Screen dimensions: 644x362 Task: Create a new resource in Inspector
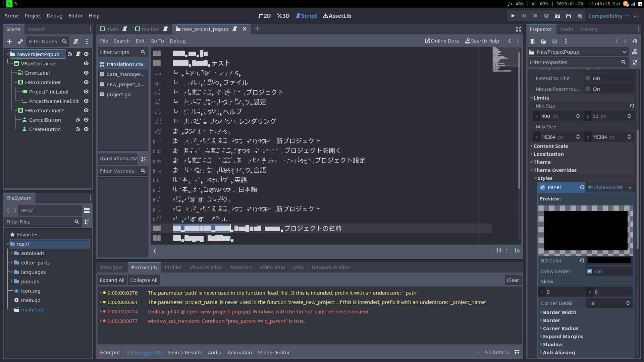pos(533,41)
